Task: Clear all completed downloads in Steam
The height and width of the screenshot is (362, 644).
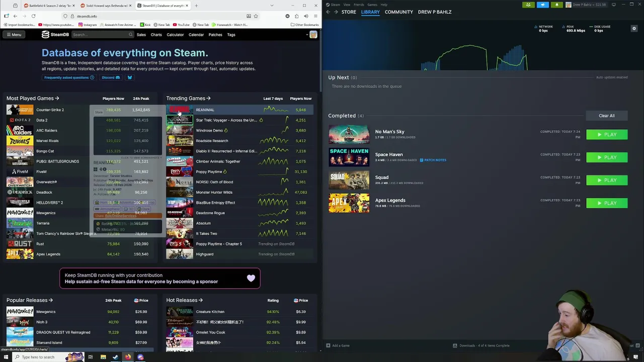Action: tap(606, 116)
